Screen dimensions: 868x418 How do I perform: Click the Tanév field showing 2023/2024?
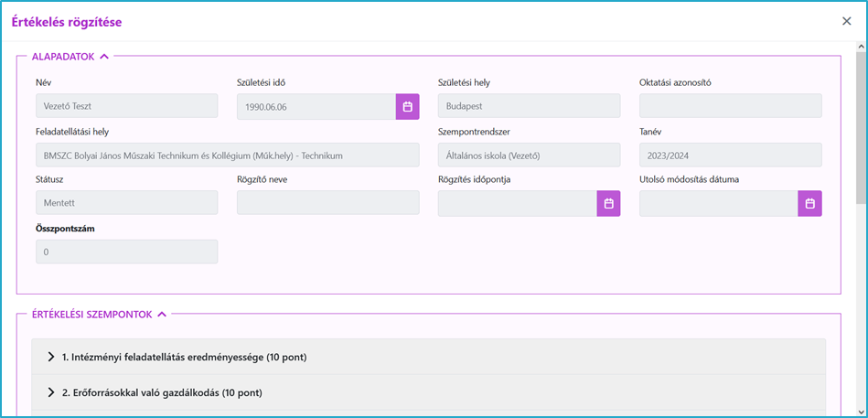731,155
